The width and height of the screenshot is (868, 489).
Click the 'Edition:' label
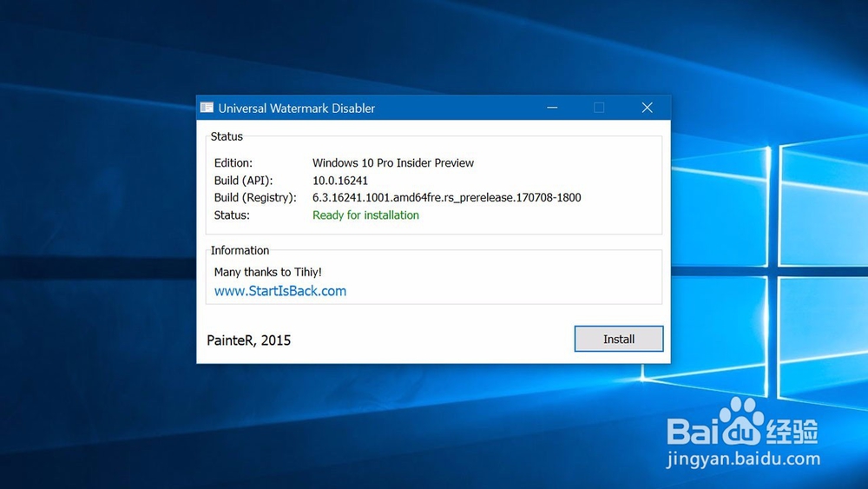coord(233,162)
